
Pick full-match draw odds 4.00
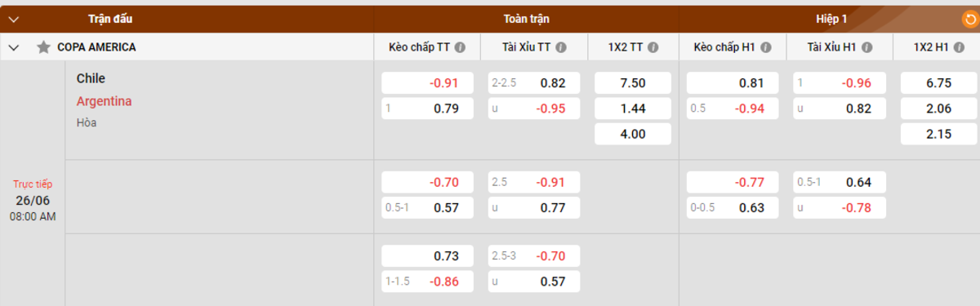[633, 134]
